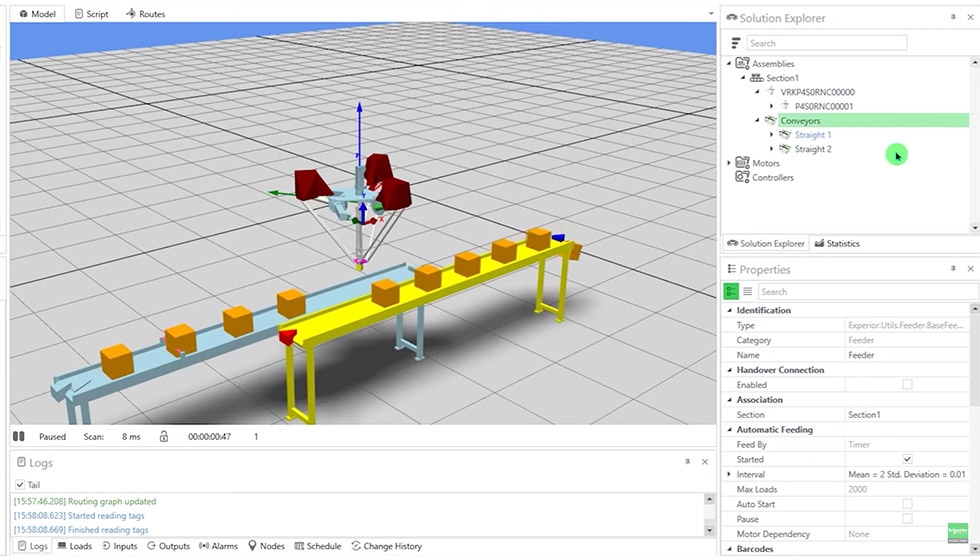Select the Controllers tree item

(x=772, y=178)
